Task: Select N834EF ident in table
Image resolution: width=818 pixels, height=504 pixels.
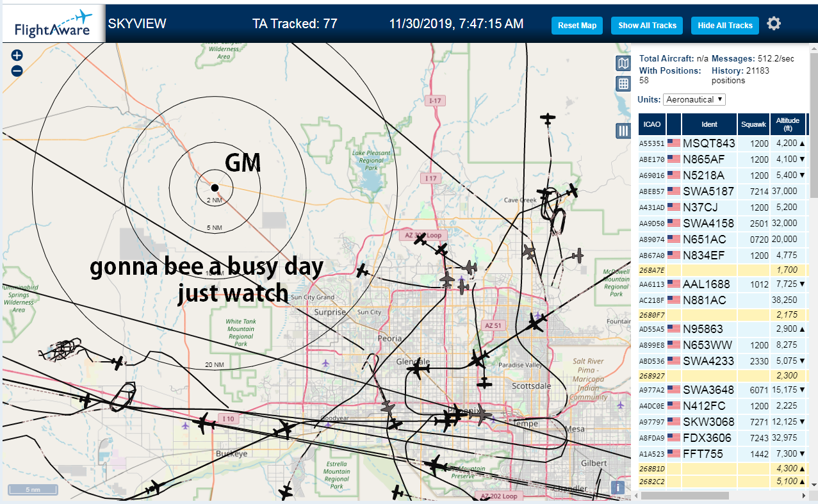Action: pyautogui.click(x=704, y=255)
